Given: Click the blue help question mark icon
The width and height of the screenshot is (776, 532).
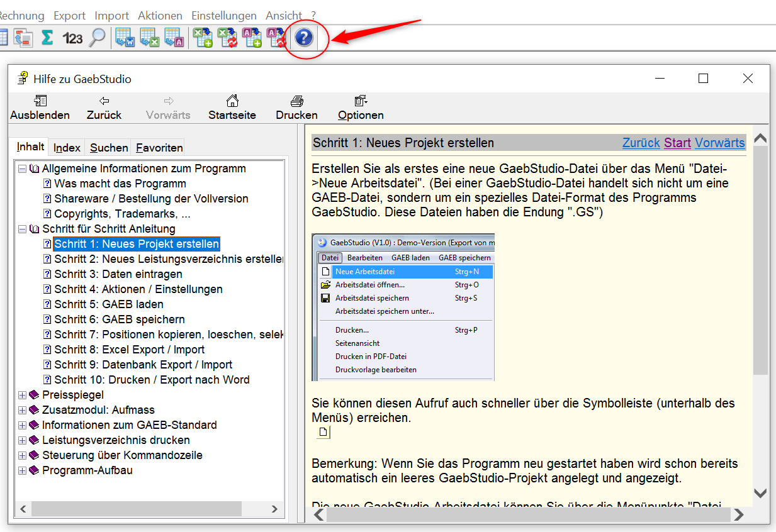Looking at the screenshot, I should [x=304, y=38].
